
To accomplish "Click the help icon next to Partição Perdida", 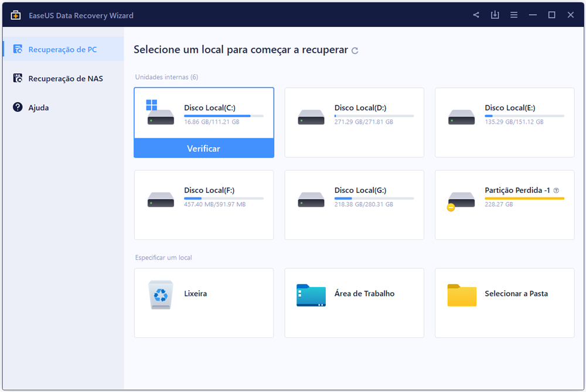I will pos(556,190).
